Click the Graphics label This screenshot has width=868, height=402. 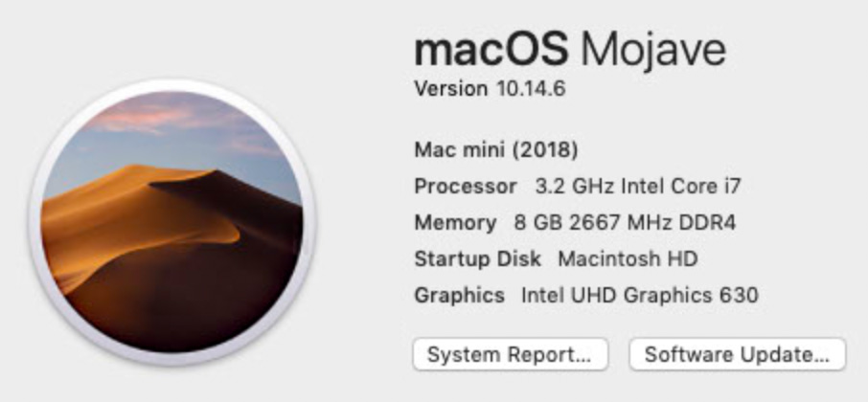click(x=460, y=296)
